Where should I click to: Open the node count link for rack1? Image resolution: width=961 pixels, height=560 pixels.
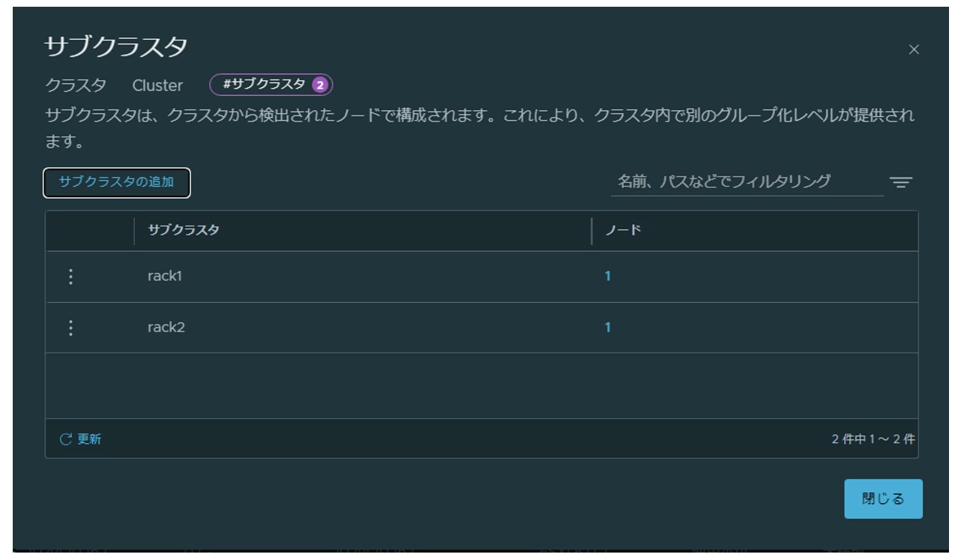coord(608,277)
